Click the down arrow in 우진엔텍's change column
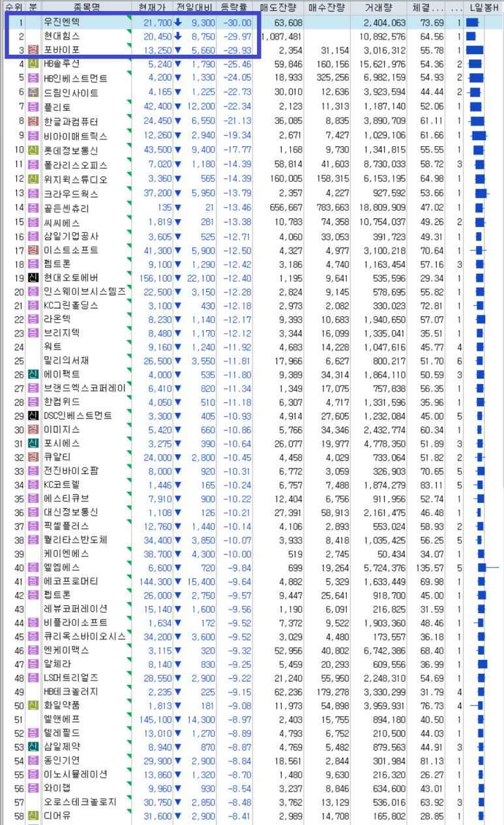504x825 pixels. pos(178,22)
